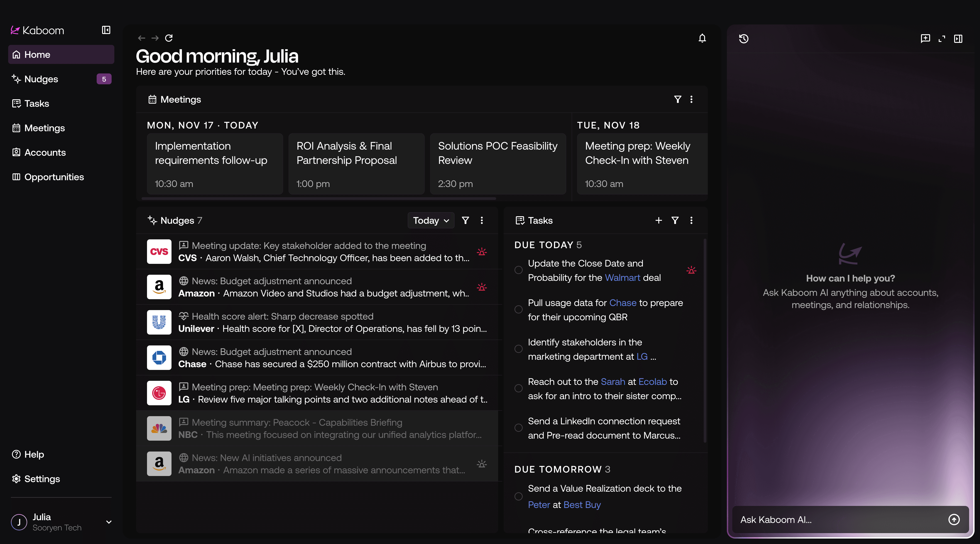980x544 pixels.
Task: Submit the Ask Kaboom AI prompt
Action: click(x=954, y=519)
